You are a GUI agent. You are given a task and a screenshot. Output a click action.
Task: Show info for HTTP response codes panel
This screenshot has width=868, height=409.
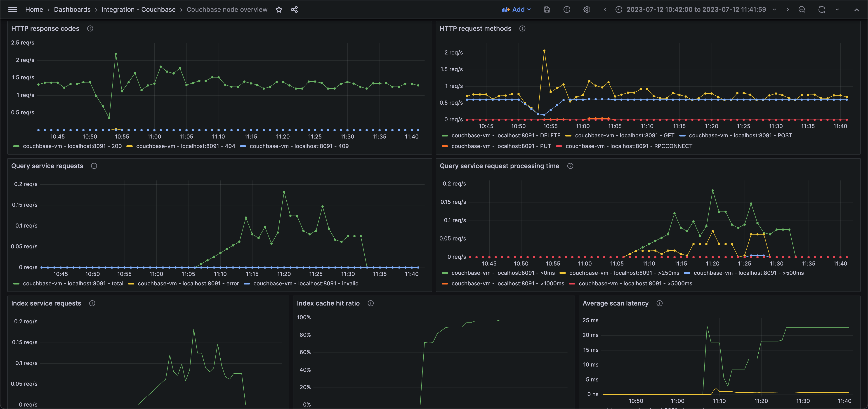(x=90, y=29)
